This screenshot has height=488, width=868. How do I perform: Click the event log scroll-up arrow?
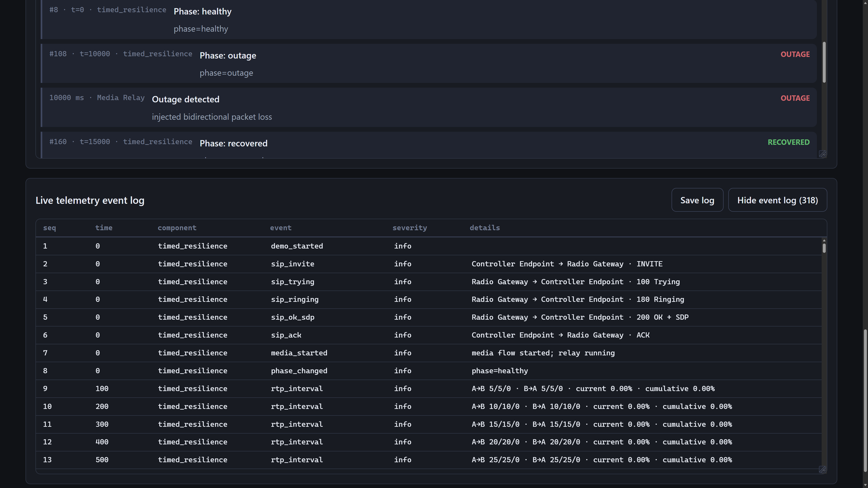point(824,240)
